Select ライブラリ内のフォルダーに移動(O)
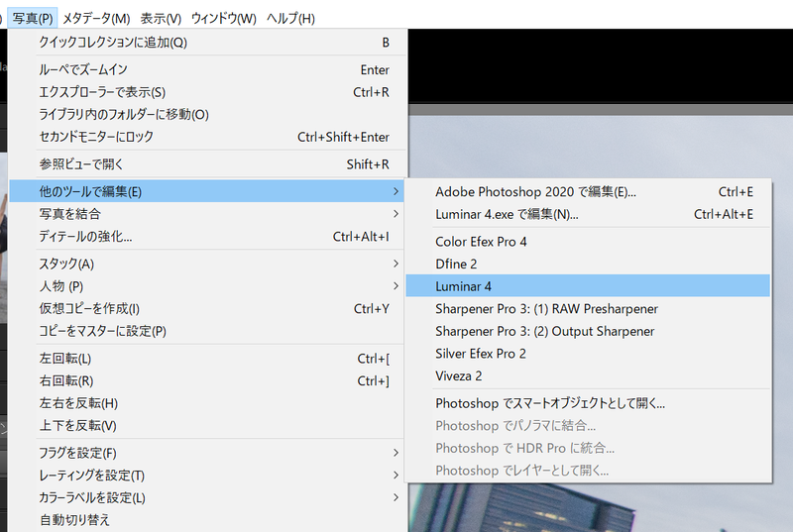 207,114
